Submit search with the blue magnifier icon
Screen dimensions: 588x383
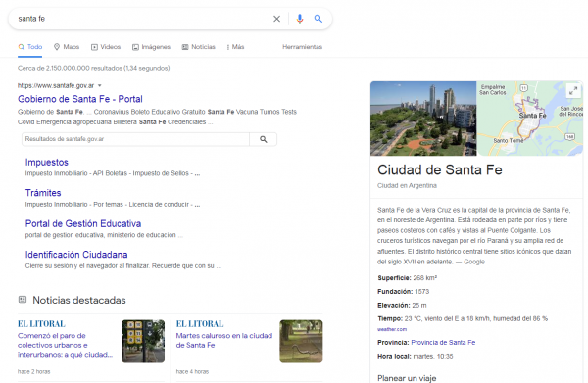[x=318, y=19]
